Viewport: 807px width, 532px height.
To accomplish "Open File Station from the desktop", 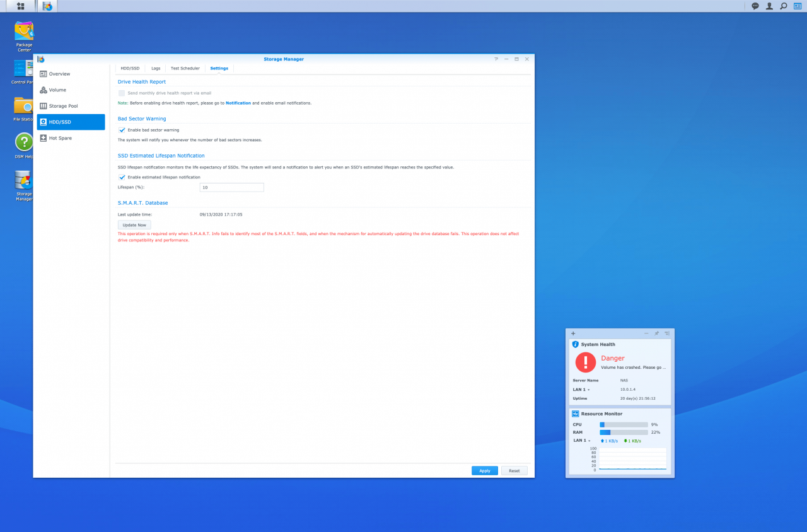I will 23,106.
